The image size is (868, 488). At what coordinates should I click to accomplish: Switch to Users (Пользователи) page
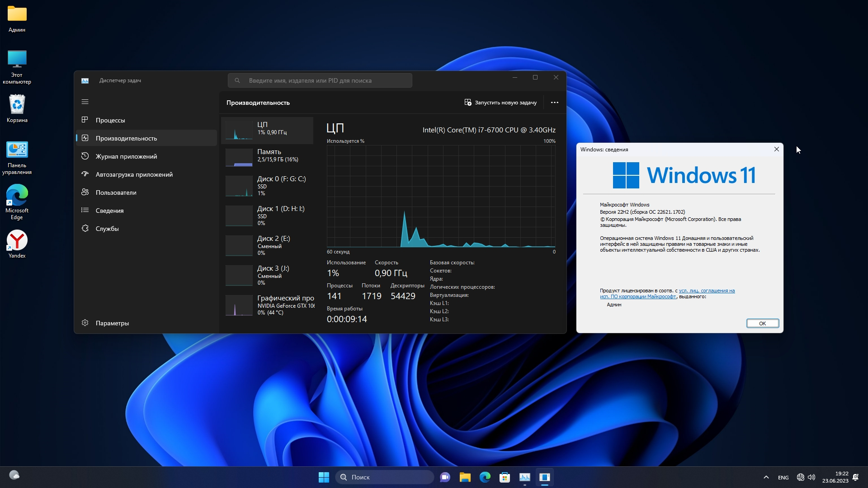point(116,192)
